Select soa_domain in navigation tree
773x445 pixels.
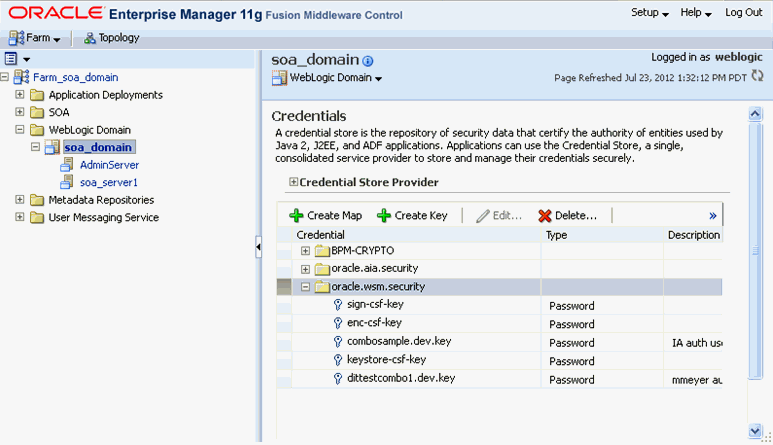[98, 147]
